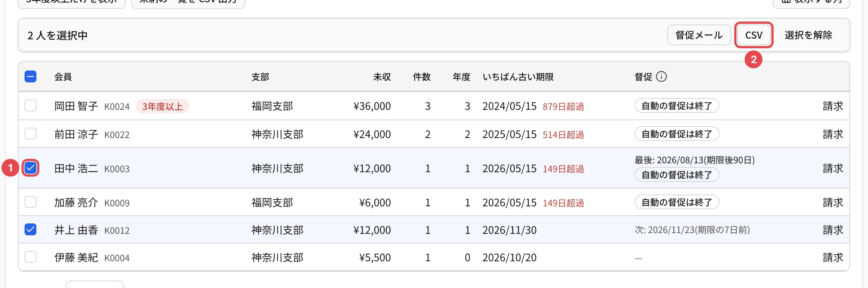
Task: Click 請求 in the 加藤 亮介 row
Action: 833,203
